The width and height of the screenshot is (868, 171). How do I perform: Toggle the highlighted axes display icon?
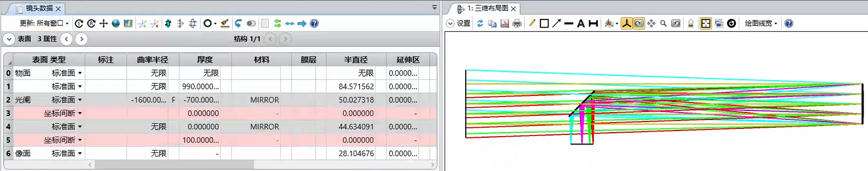click(x=626, y=24)
